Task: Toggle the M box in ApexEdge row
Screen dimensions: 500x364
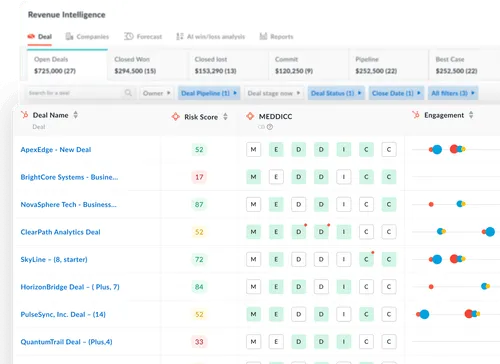Action: 253,150
